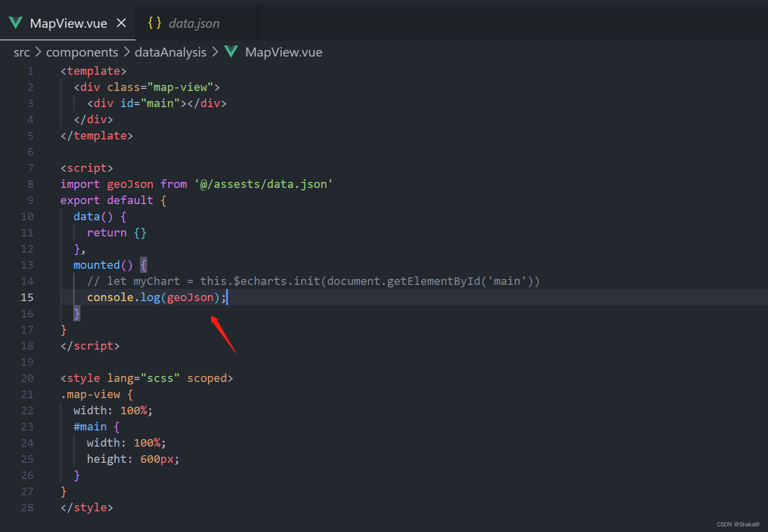The height and width of the screenshot is (532, 768).
Task: Click the closing </template> tag
Action: 97,136
